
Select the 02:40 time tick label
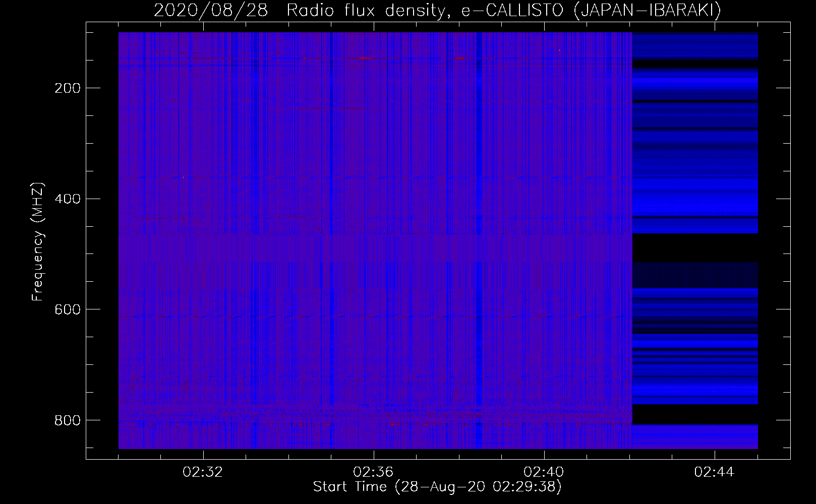pyautogui.click(x=544, y=472)
